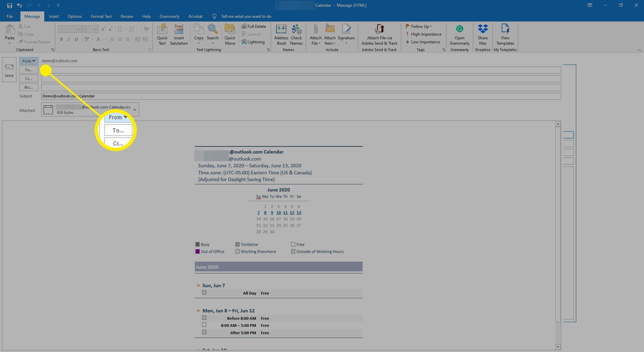Click the Dropbox Share files icon
This screenshot has width=644, height=352.
483,29
